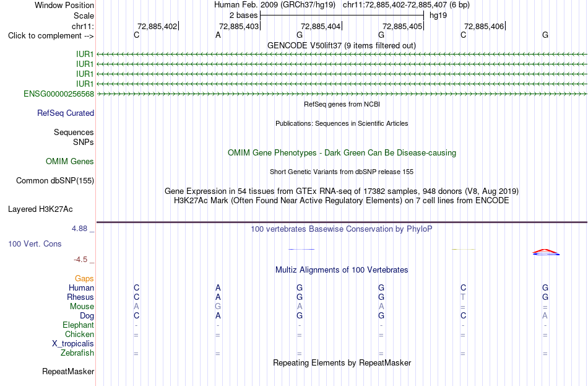Click the coordinate range 'chr11:72,885,402-72,885,407 (6 bp)'

pyautogui.click(x=406, y=5)
